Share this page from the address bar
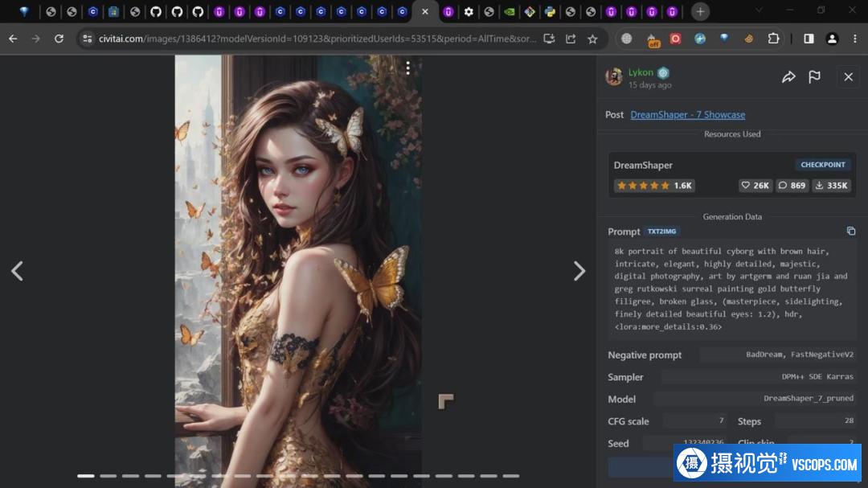 click(571, 39)
